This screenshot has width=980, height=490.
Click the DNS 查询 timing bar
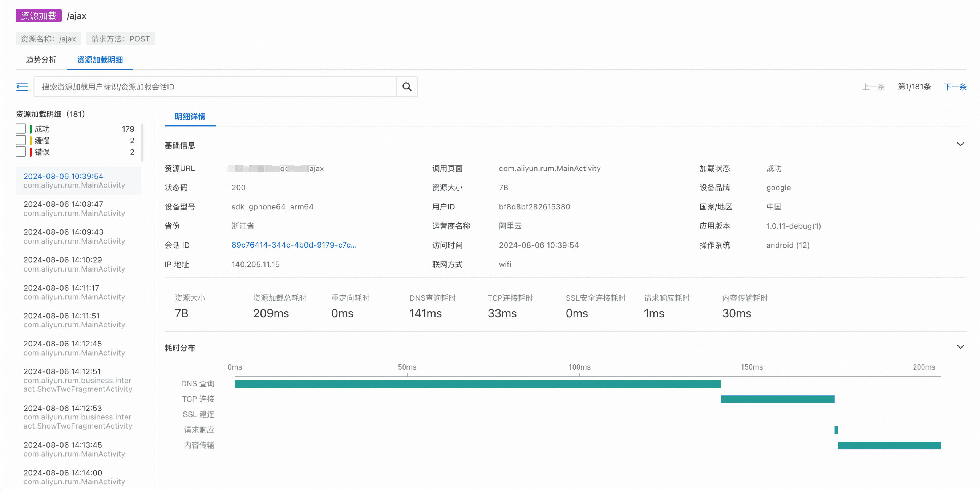[x=477, y=384]
